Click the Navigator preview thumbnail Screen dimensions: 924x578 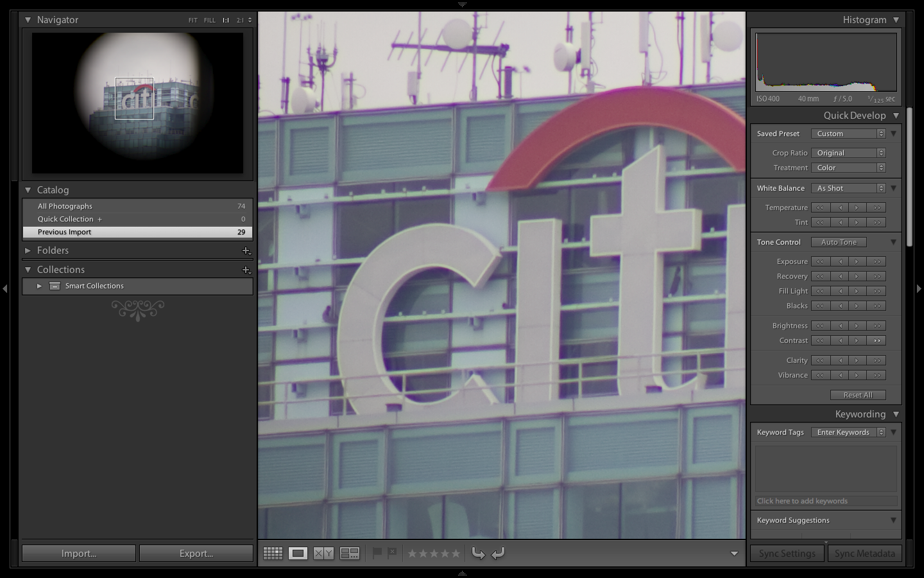tap(137, 103)
